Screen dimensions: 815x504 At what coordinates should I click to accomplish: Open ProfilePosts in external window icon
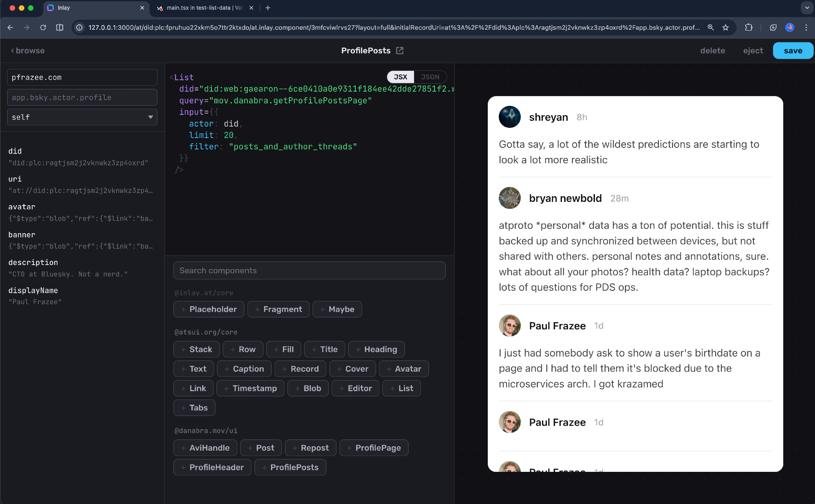coord(400,50)
